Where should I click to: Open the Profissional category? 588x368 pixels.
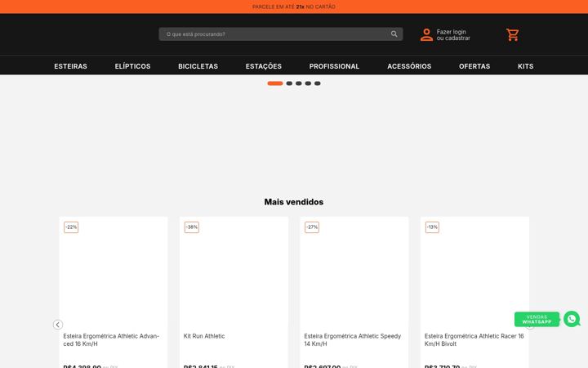[x=334, y=66]
